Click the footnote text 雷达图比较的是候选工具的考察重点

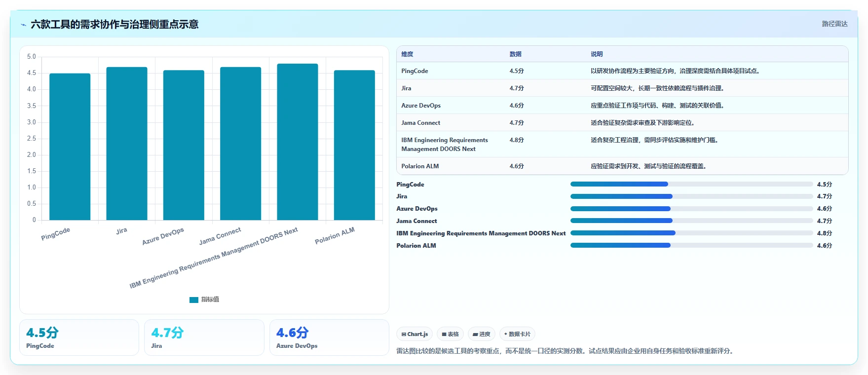click(x=566, y=351)
